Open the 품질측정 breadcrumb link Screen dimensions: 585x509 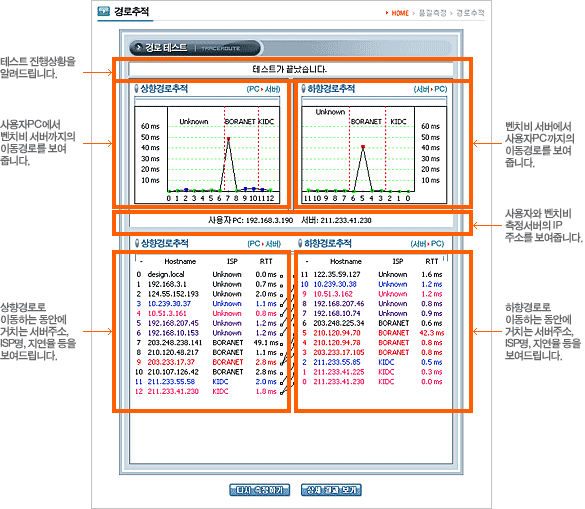coord(432,13)
